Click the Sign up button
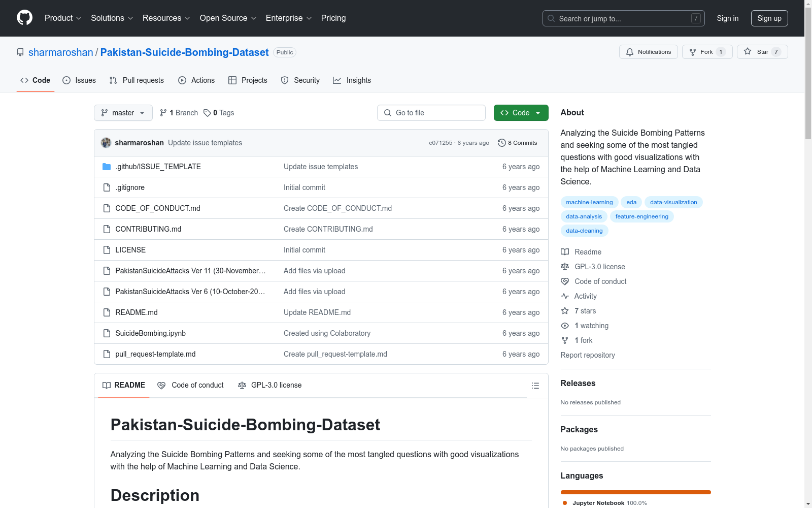The width and height of the screenshot is (812, 508). tap(769, 18)
